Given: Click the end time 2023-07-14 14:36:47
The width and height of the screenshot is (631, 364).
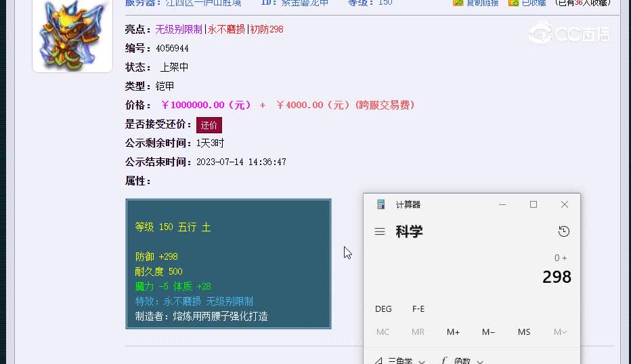Looking at the screenshot, I should (x=241, y=162).
